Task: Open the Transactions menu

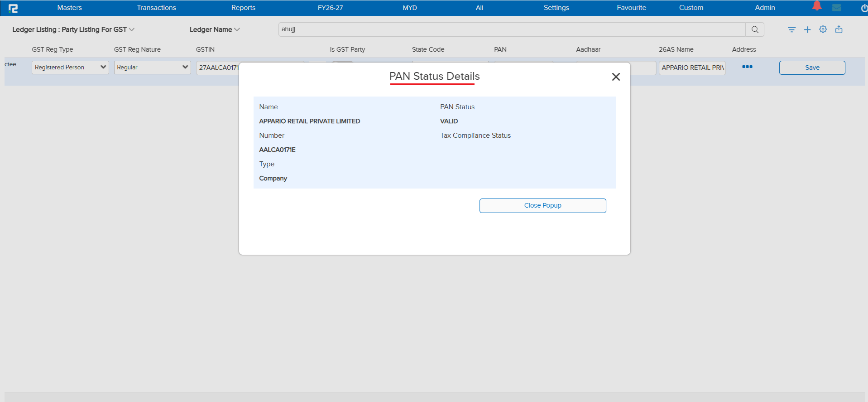Action: (156, 8)
